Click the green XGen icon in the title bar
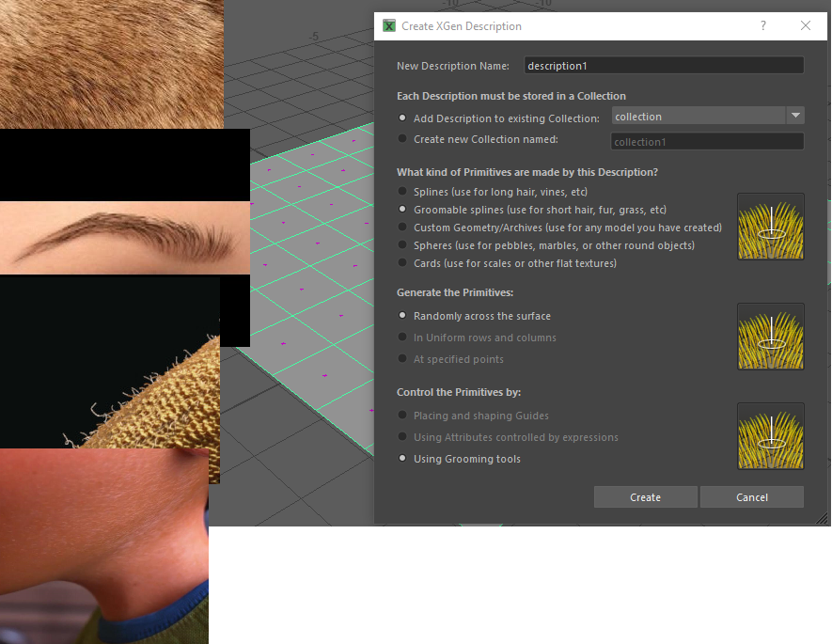 point(388,25)
